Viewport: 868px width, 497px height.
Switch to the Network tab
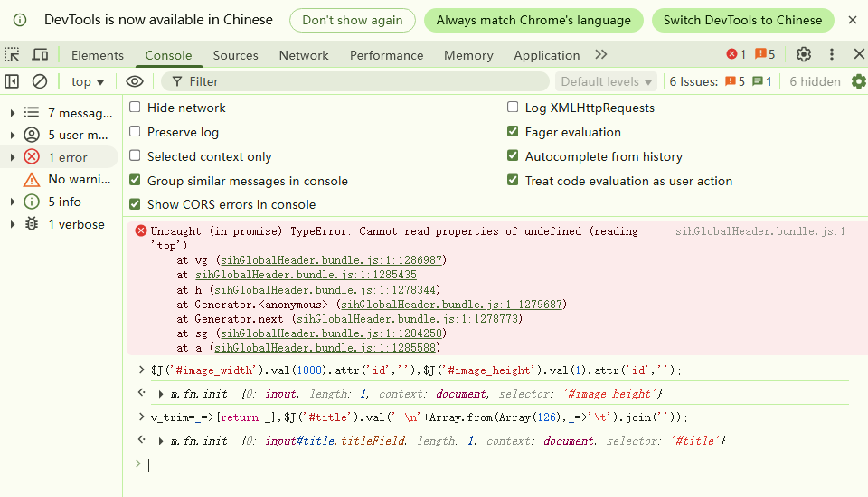pyautogui.click(x=304, y=55)
